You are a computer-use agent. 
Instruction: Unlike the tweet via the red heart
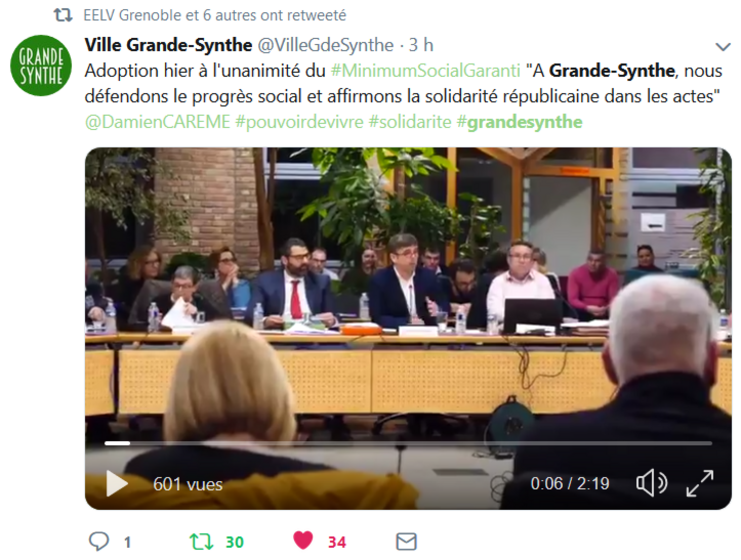tap(303, 540)
